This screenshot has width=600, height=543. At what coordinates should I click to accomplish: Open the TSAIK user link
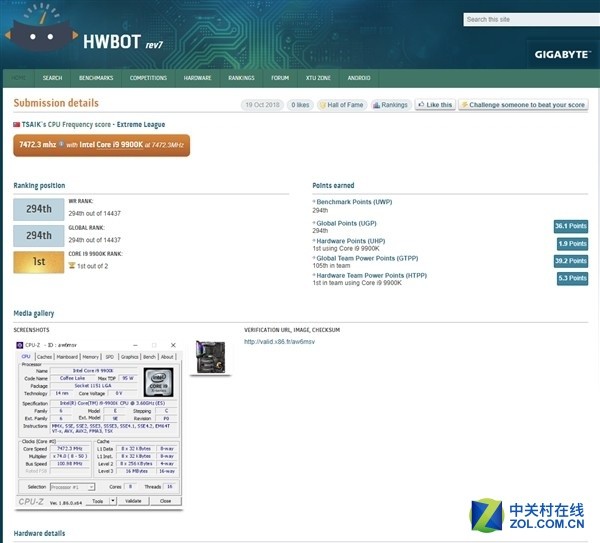tap(33, 124)
